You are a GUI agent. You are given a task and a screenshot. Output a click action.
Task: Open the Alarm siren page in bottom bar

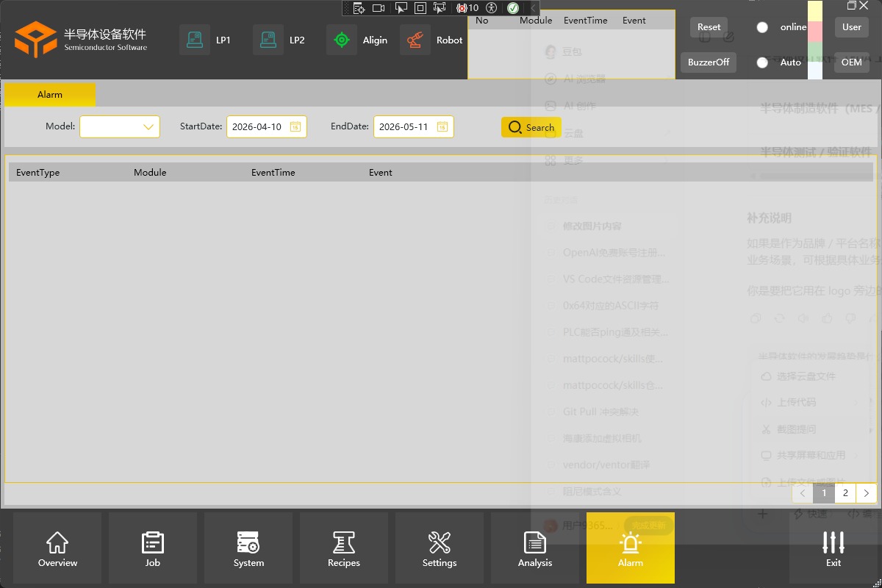631,548
